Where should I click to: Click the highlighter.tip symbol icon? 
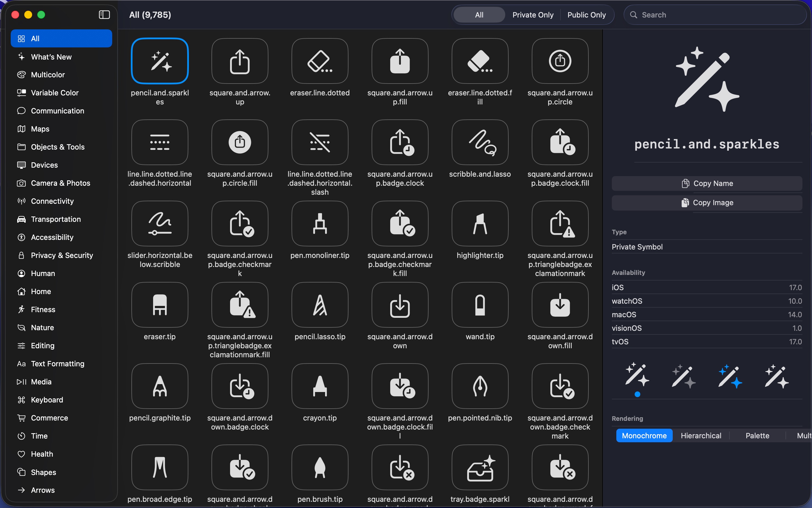point(480,224)
